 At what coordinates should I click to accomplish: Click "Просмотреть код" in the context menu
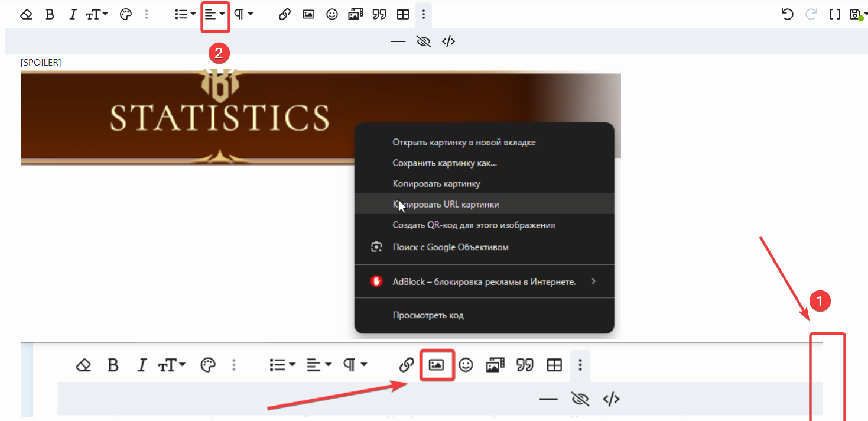428,315
